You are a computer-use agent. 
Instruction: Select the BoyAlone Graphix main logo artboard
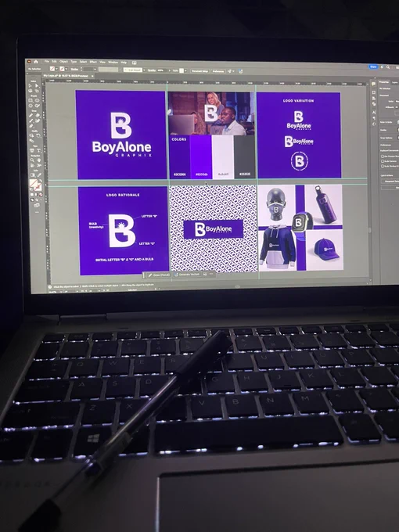click(x=121, y=135)
